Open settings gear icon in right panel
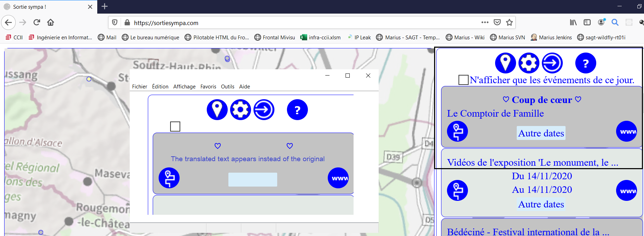 529,63
